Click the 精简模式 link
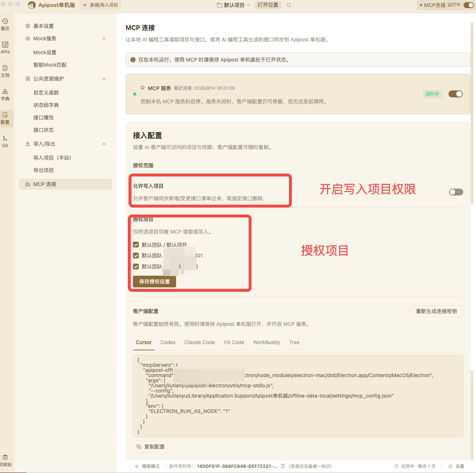Screen dimensions: 476x473 (147, 466)
